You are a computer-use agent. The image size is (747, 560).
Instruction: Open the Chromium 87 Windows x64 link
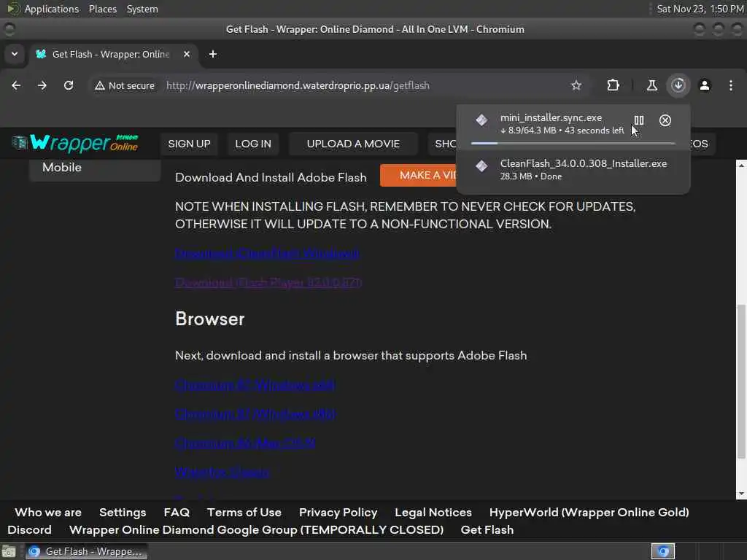coord(255,385)
